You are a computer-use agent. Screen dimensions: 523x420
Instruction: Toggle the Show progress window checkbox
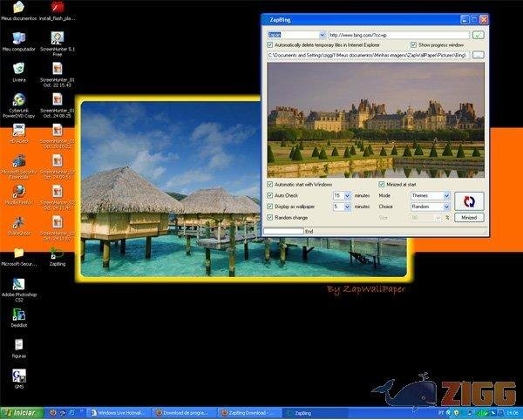[413, 44]
